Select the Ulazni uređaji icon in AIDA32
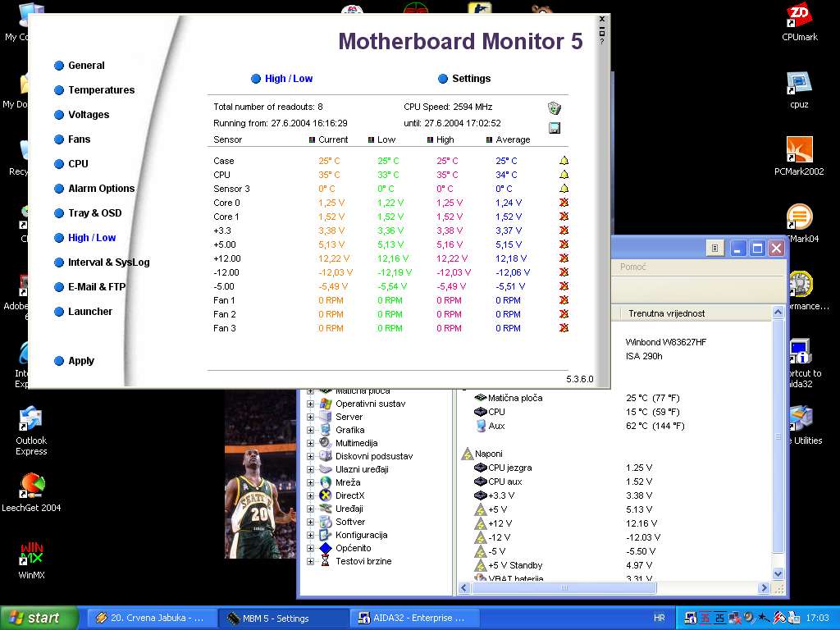This screenshot has width=840, height=630. click(325, 469)
